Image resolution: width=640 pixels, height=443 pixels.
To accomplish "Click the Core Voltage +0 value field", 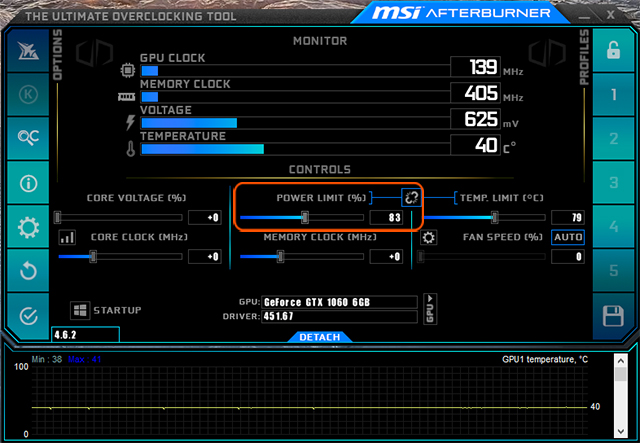I will coord(205,217).
